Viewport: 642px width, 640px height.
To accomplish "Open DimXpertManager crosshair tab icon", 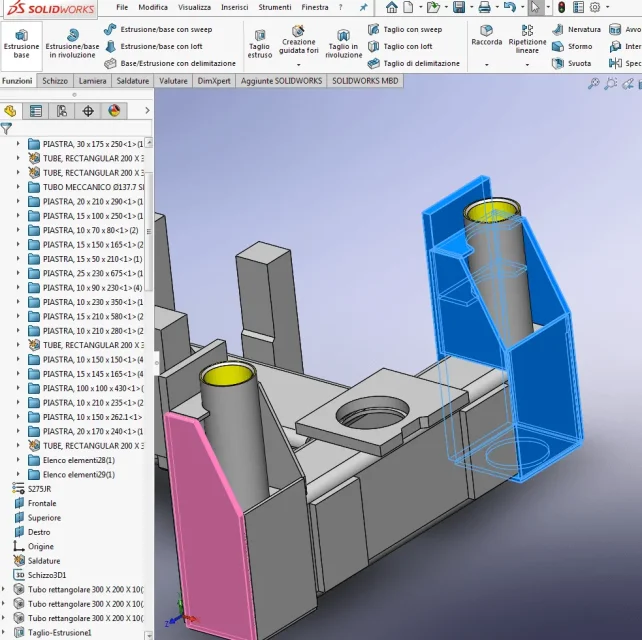I will tap(88, 111).
